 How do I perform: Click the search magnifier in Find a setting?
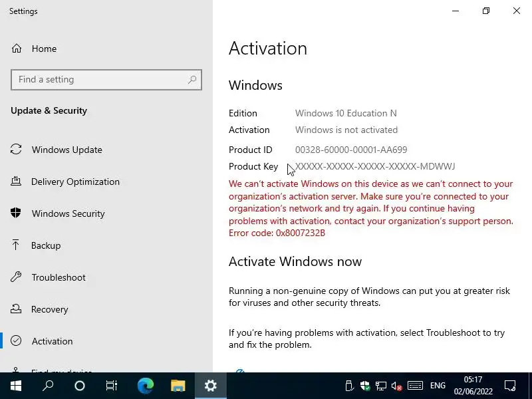(x=192, y=79)
